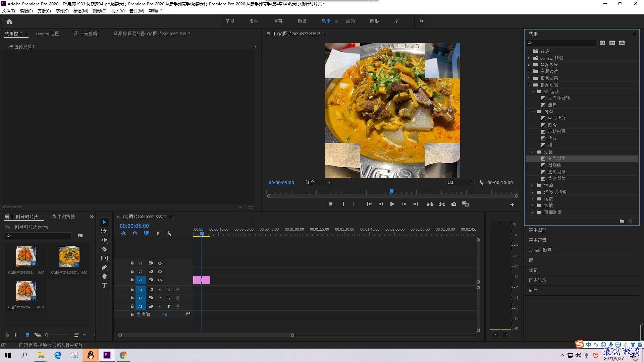Enable voice-over record on A3

click(178, 306)
